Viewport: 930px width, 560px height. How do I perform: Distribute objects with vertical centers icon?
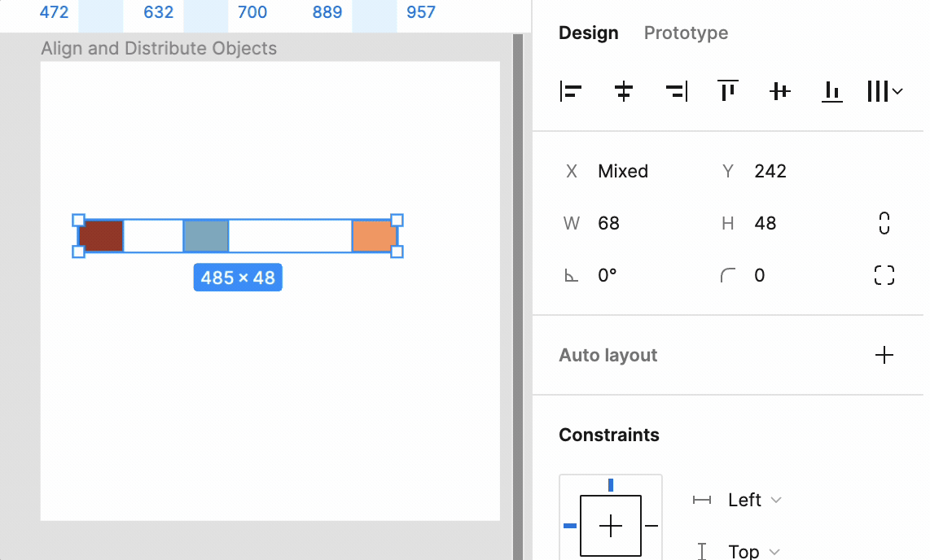(779, 91)
